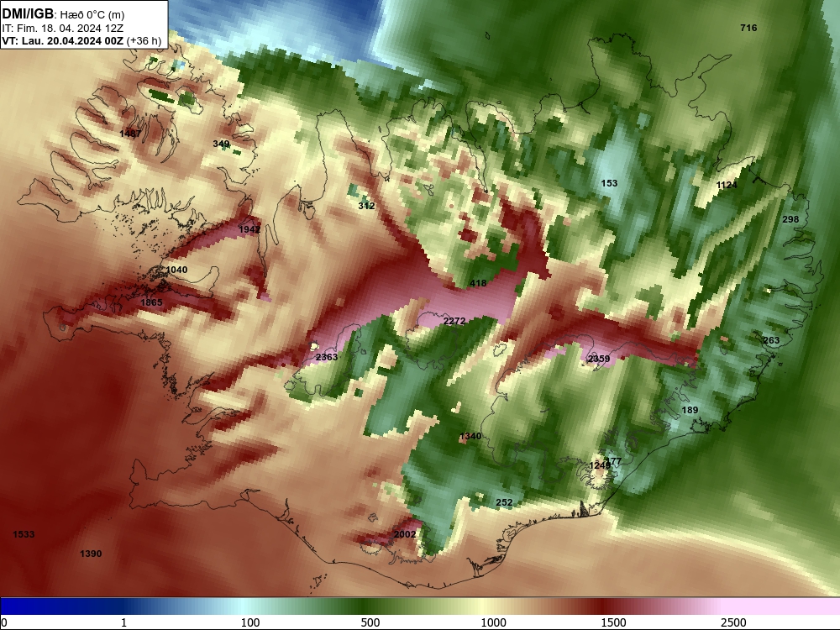The width and height of the screenshot is (840, 630).
Task: Click the 2002 value label
Action: point(405,534)
